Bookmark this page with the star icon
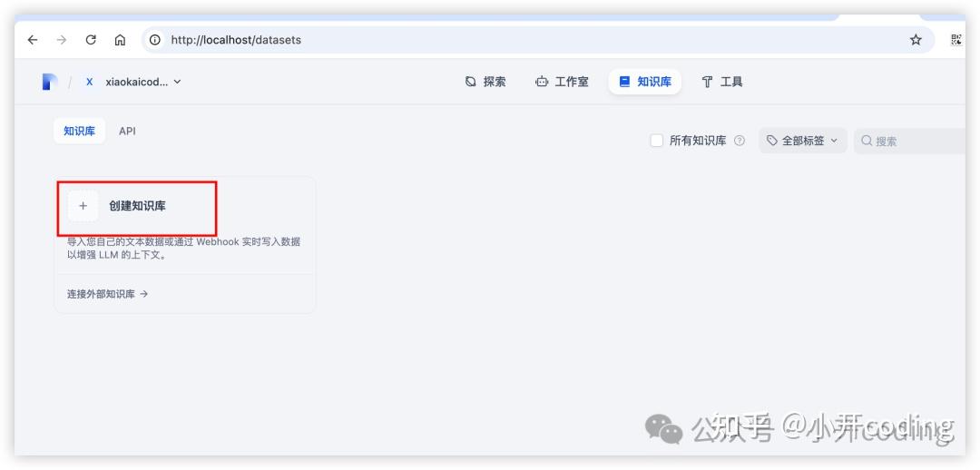This screenshot has height=470, width=980. [916, 40]
